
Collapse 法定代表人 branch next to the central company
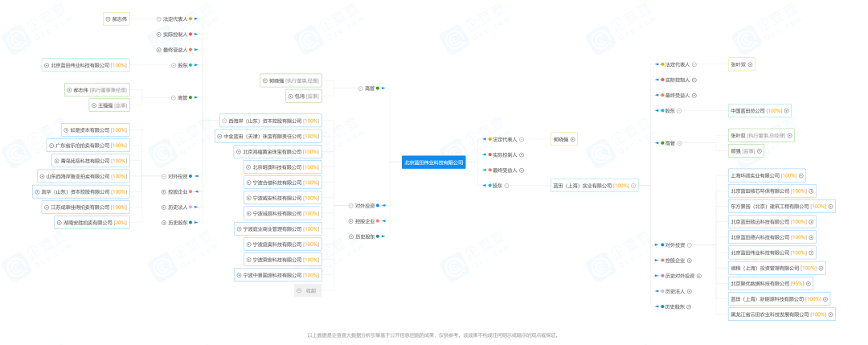pos(522,140)
